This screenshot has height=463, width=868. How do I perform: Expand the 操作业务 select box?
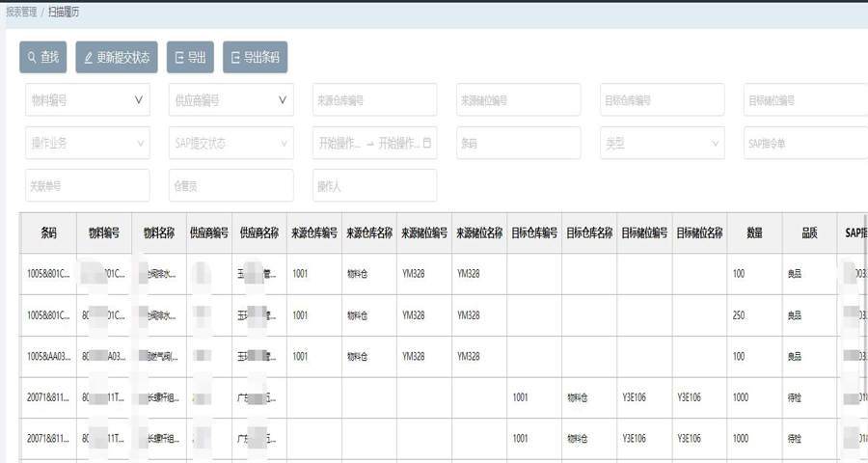click(88, 143)
